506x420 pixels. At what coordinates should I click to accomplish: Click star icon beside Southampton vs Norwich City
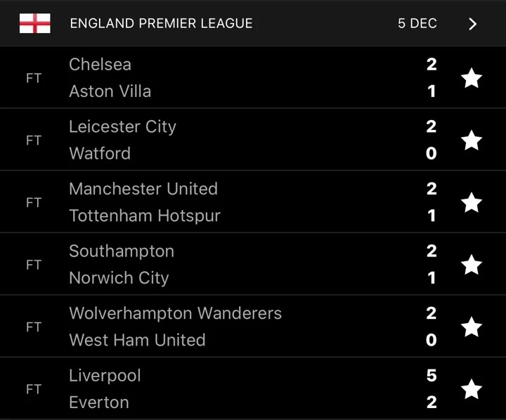coord(472,265)
